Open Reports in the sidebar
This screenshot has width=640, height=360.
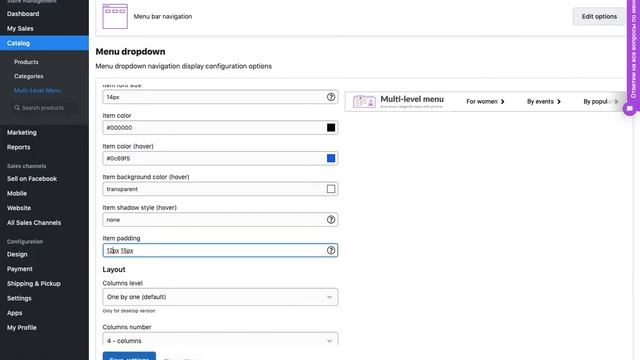click(x=18, y=147)
